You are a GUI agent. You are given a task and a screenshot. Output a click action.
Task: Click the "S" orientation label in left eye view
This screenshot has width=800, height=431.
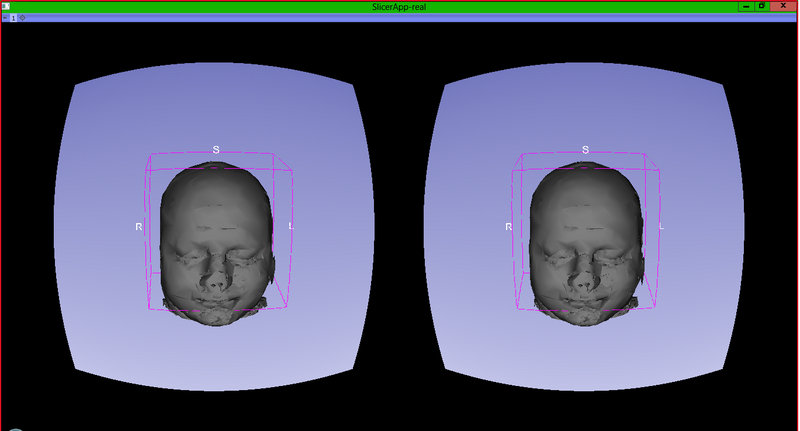point(216,149)
